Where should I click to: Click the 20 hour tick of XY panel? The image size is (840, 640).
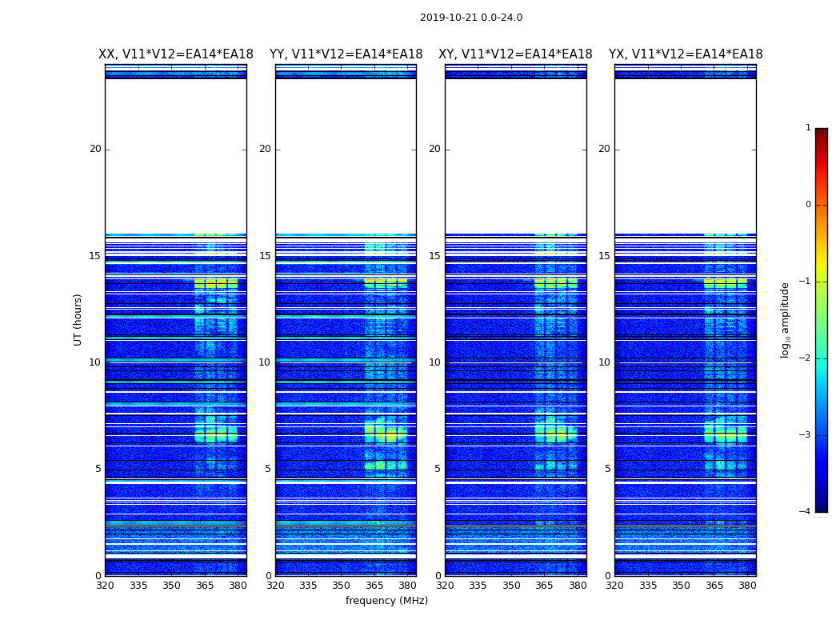click(x=434, y=149)
